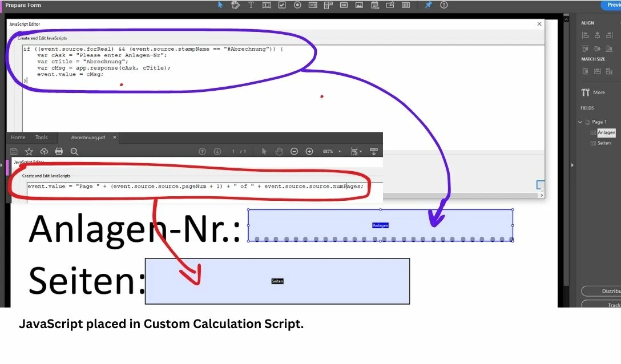This screenshot has width=621, height=364.
Task: Open the fit page options dropdown
Action: point(356,151)
